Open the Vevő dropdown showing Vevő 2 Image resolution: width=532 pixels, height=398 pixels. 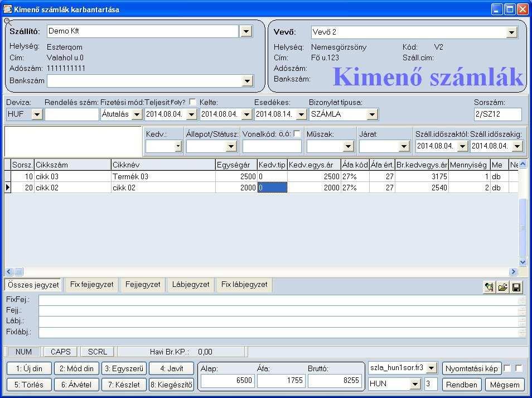click(x=511, y=32)
